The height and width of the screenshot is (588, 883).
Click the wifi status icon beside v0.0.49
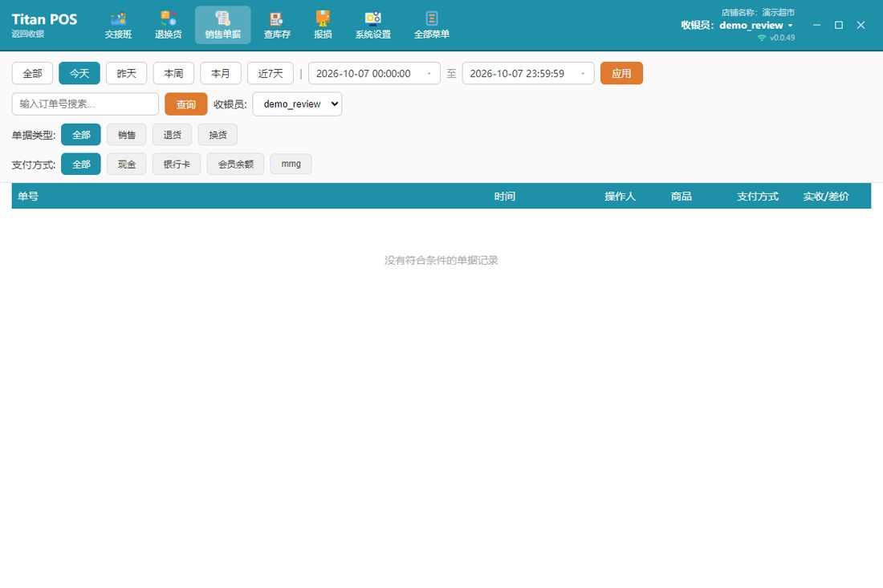[762, 38]
